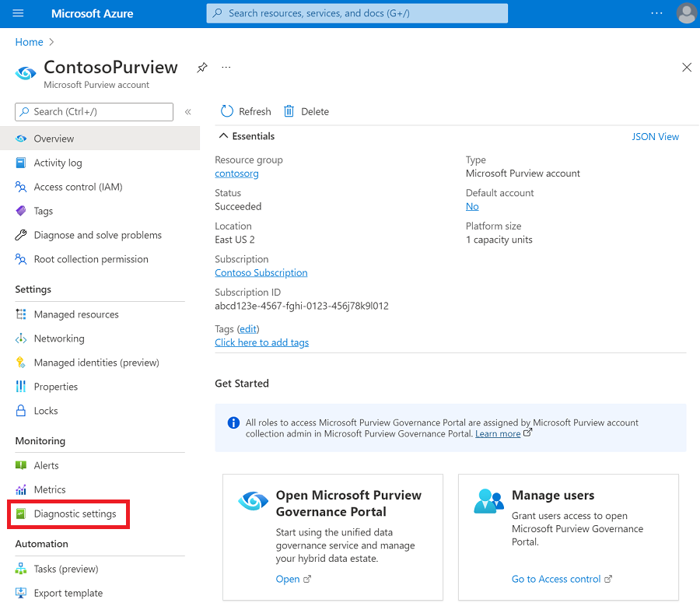Navigate to Home breadcrumb
Viewport: 700px width, 610px height.
point(29,42)
